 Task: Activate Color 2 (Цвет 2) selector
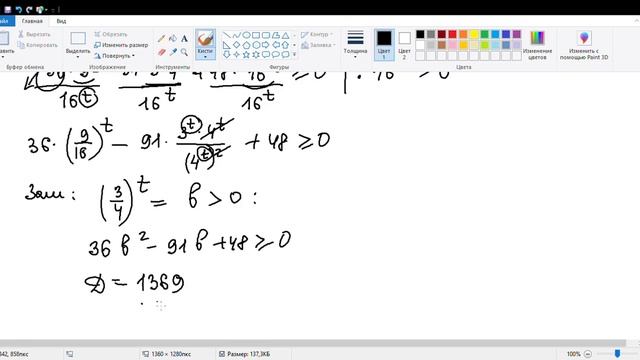click(404, 45)
